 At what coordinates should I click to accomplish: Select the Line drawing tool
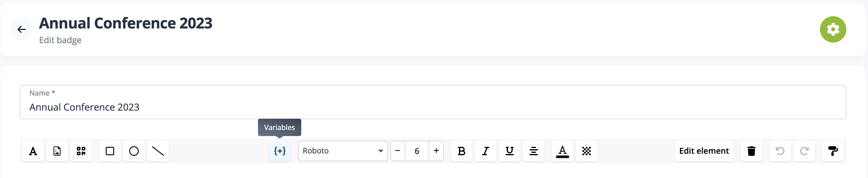click(157, 151)
